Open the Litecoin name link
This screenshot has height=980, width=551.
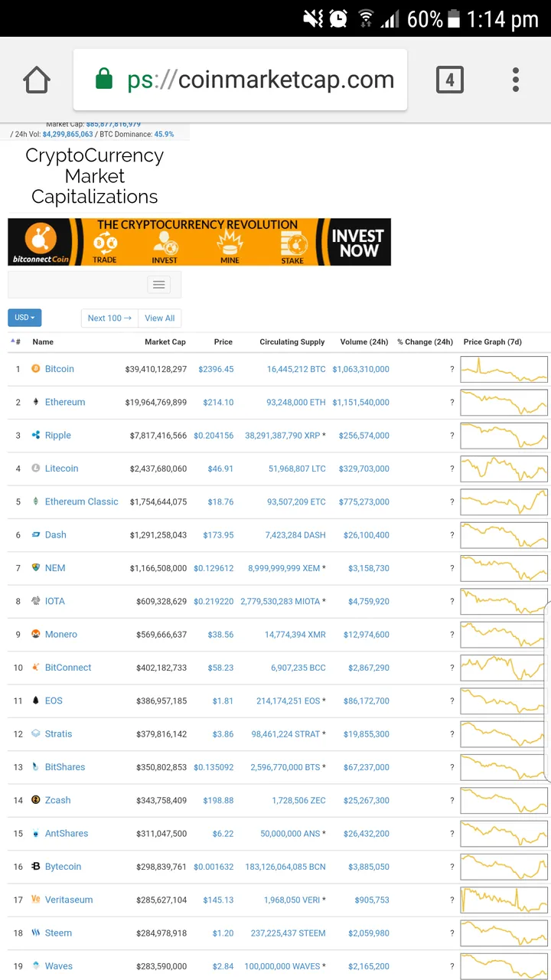pos(61,468)
